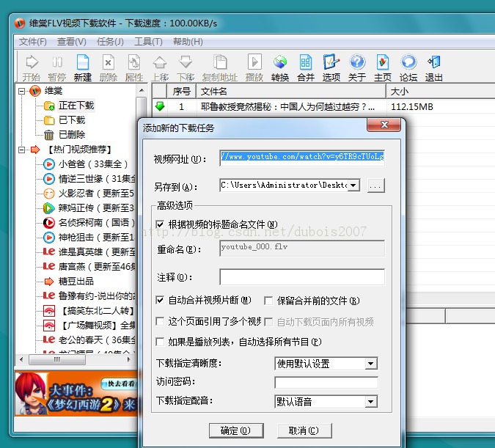This screenshot has height=448, width=495.
Task: Select the Deleted (已删除) trash item
Action: pyautogui.click(x=71, y=135)
